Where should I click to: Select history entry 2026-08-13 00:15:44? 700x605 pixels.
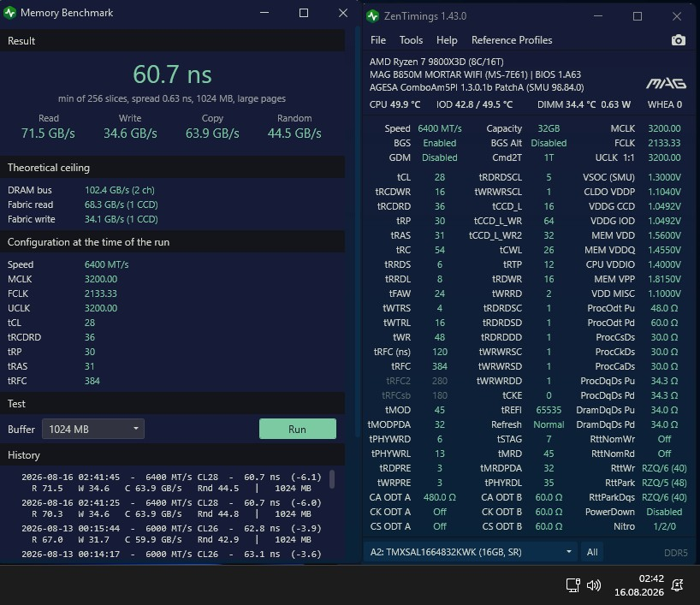171,534
